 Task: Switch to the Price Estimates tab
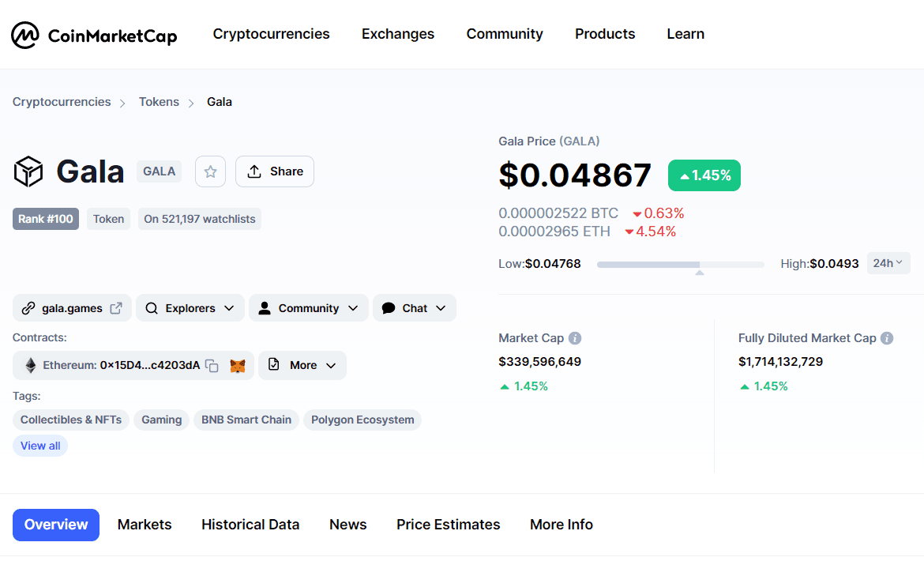pyautogui.click(x=449, y=525)
